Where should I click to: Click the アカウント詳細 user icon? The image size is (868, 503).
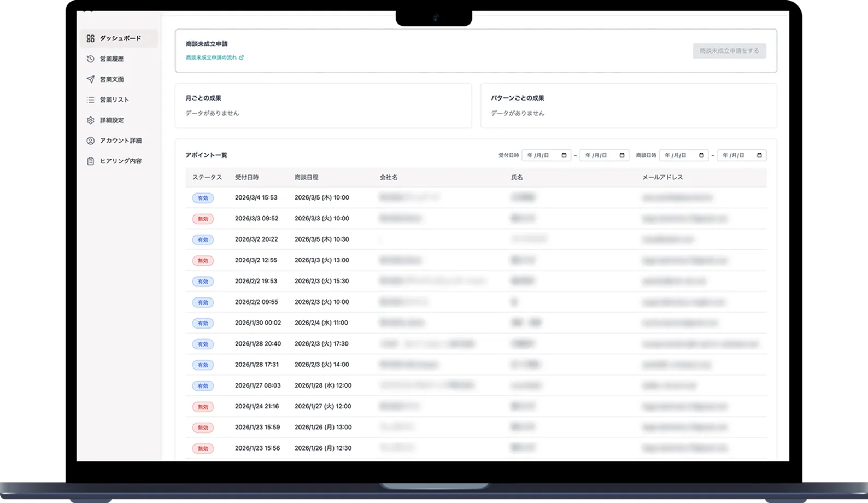tap(91, 141)
